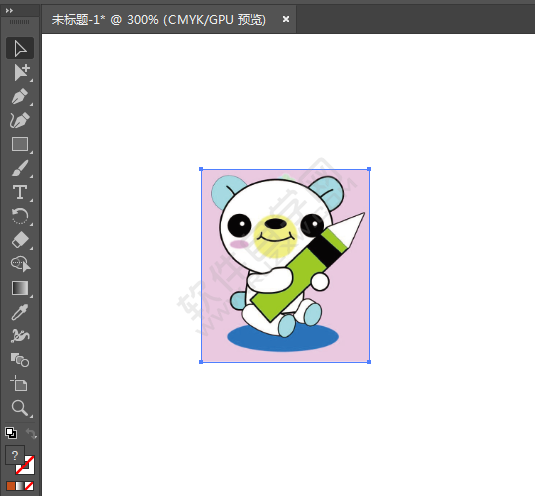535x496 pixels.
Task: Select the Shape Builder tool
Action: pos(20,360)
